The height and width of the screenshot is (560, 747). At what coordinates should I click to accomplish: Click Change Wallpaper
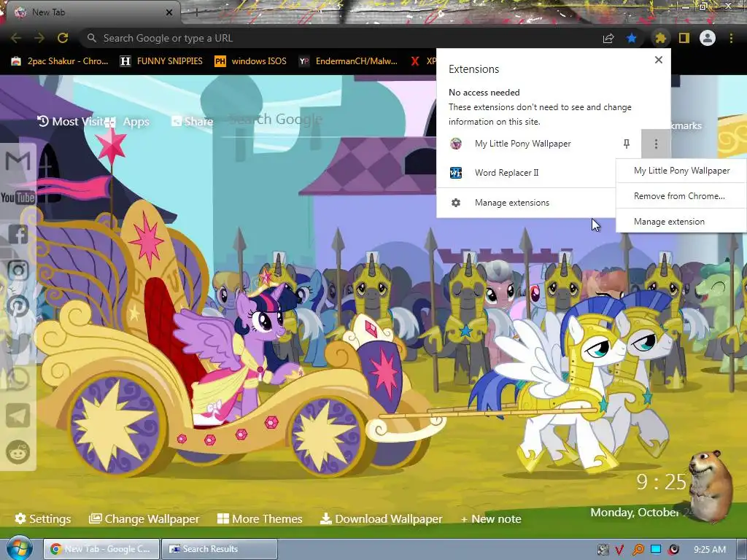point(144,518)
